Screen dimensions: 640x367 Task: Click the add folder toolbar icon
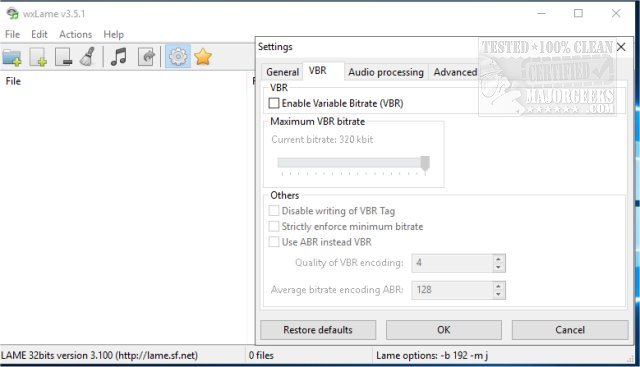click(12, 57)
